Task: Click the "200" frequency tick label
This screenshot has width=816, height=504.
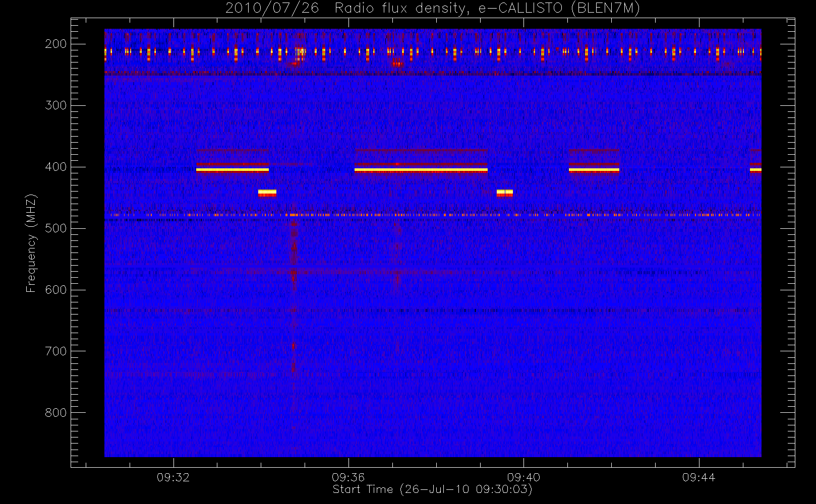Action: (x=56, y=44)
